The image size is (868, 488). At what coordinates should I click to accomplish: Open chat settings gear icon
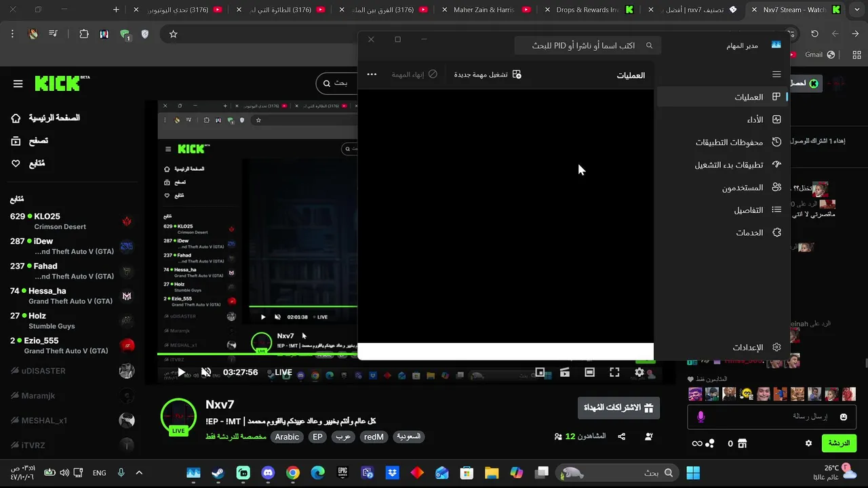pyautogui.click(x=808, y=443)
